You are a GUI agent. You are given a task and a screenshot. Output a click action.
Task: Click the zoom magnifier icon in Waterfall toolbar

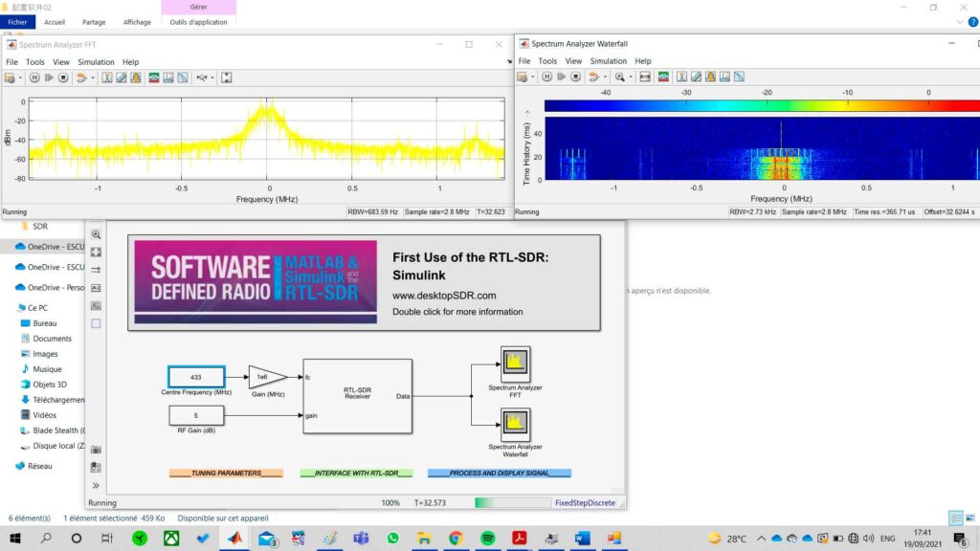coord(619,77)
